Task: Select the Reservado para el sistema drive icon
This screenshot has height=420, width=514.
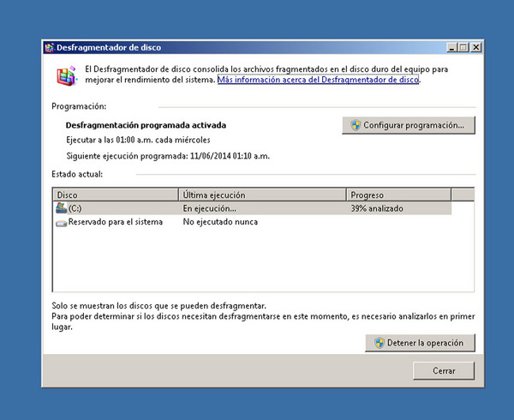Action: click(x=61, y=222)
